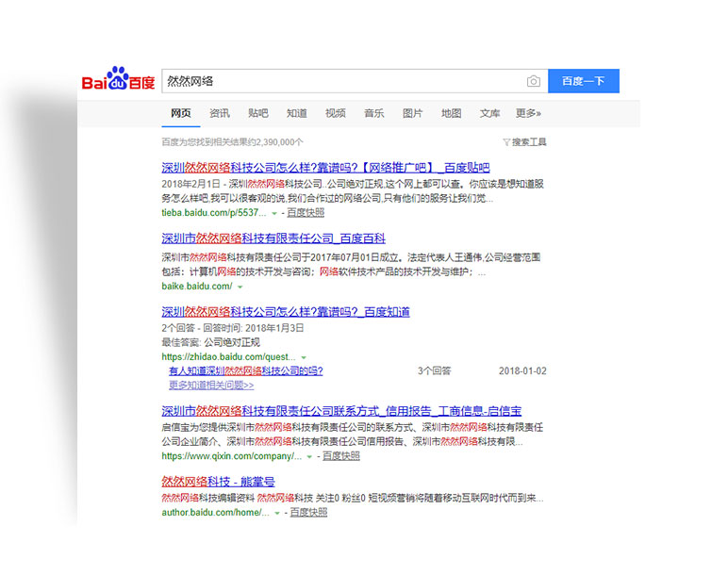The height and width of the screenshot is (575, 728).
Task: Select the 视频 tab
Action: click(336, 113)
